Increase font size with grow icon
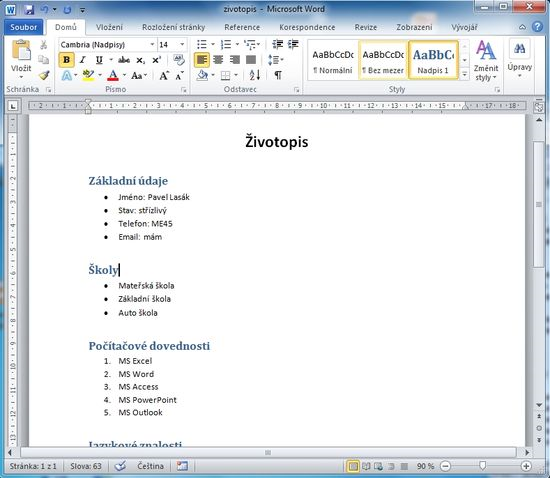The image size is (550, 478). (x=164, y=75)
